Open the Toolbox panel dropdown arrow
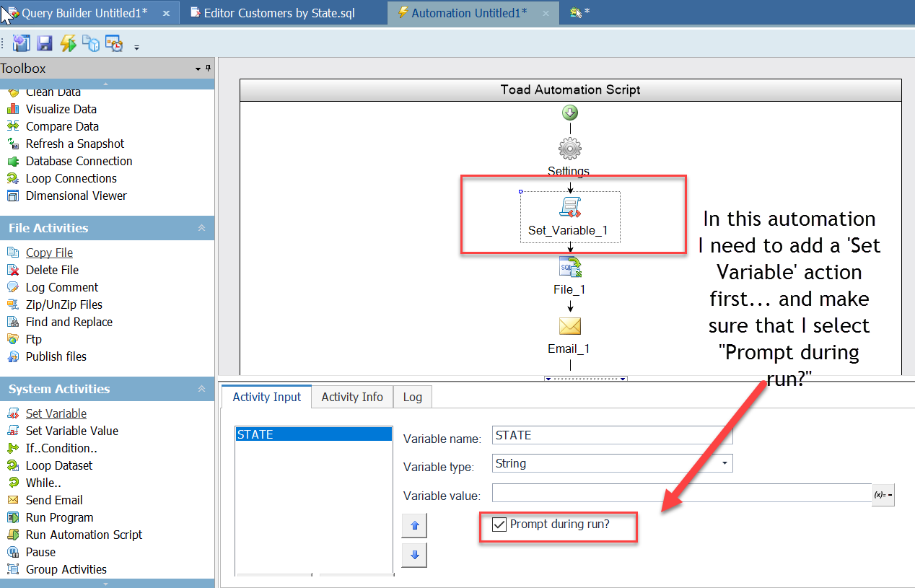The height and width of the screenshot is (588, 915). pos(198,69)
